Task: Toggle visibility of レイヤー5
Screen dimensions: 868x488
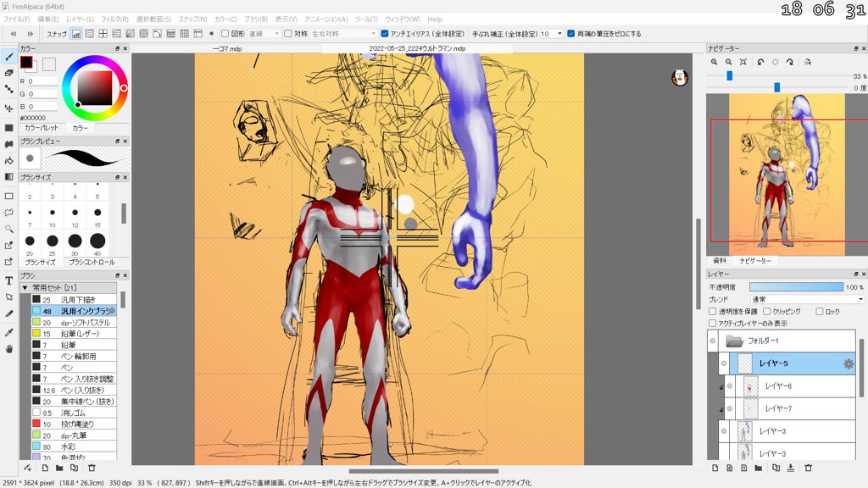Action: pos(724,363)
